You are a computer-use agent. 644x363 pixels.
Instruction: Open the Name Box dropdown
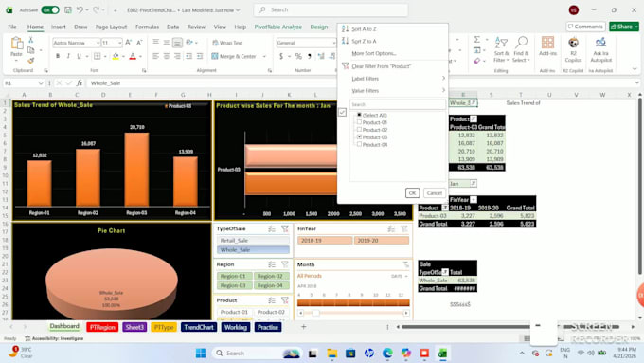pos(40,83)
